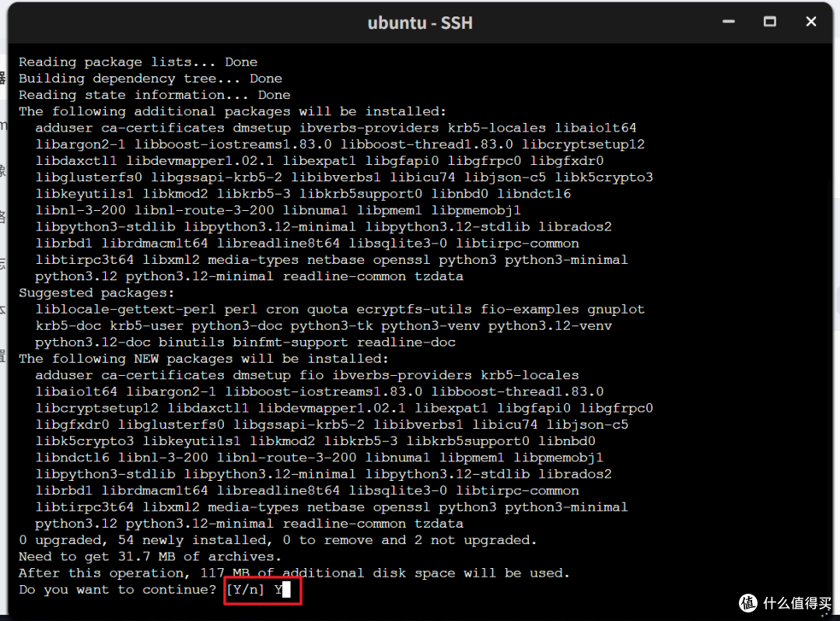
Task: Click 'Reading package lists... Done' line
Action: [138, 62]
